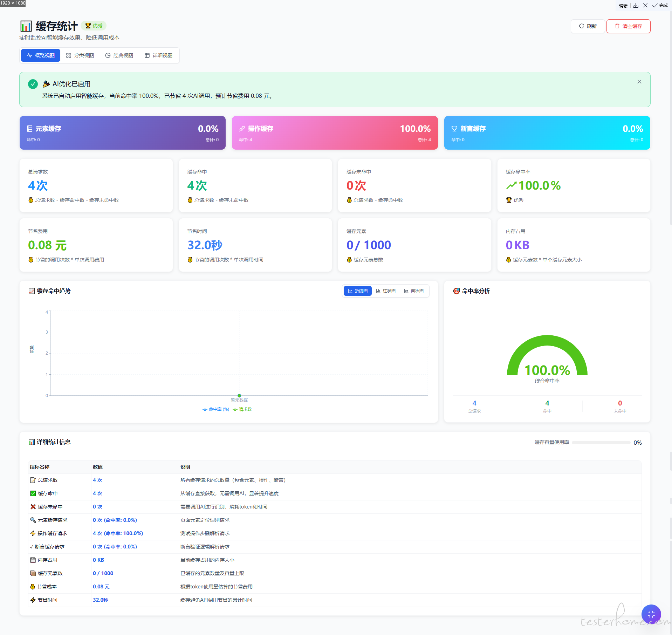Switch trend chart to 柱状图 bar mode

[386, 291]
